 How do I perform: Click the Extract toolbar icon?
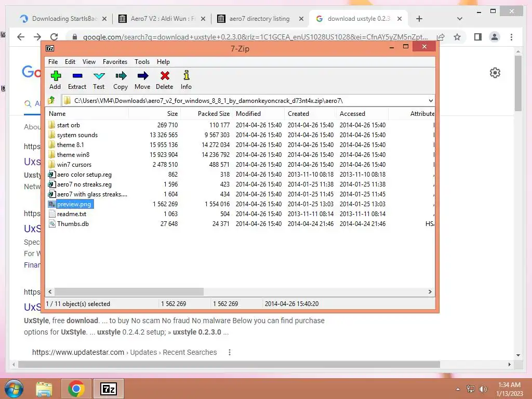(77, 76)
